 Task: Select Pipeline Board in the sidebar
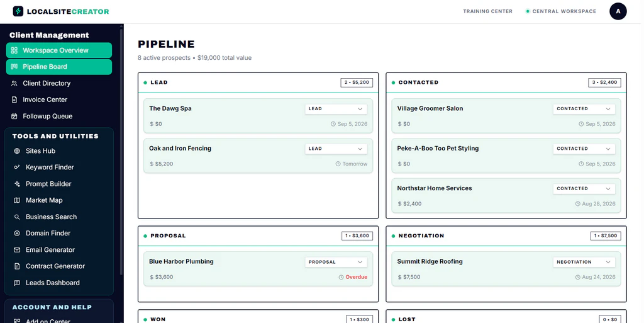(x=58, y=67)
